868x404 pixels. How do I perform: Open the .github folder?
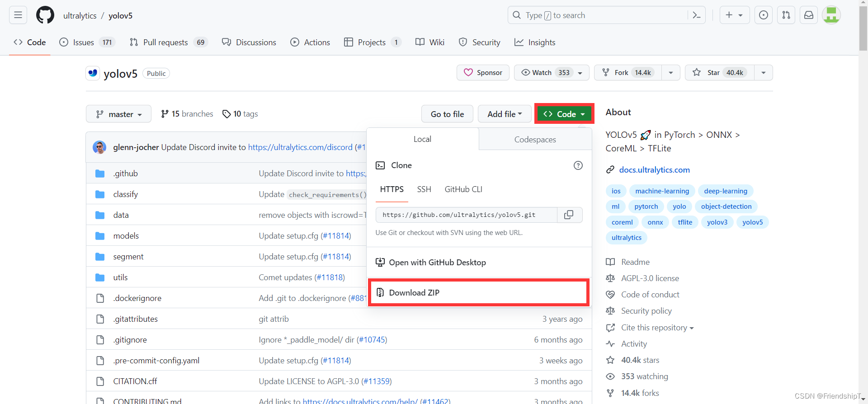[126, 174]
